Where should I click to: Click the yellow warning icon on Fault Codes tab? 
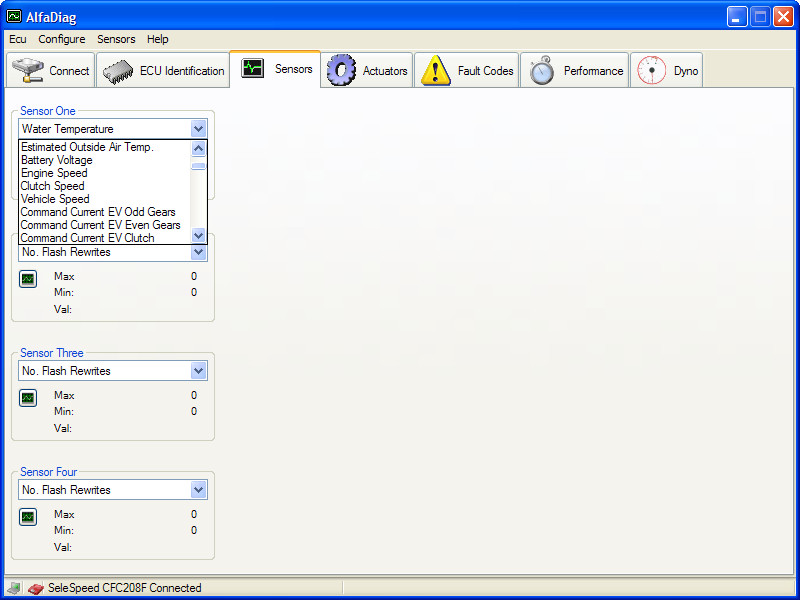tap(435, 70)
